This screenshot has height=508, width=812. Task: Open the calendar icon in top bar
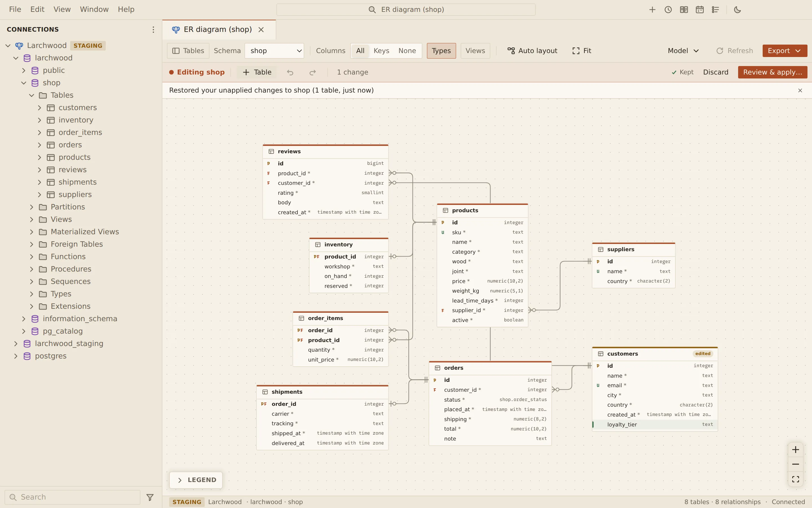(x=700, y=10)
